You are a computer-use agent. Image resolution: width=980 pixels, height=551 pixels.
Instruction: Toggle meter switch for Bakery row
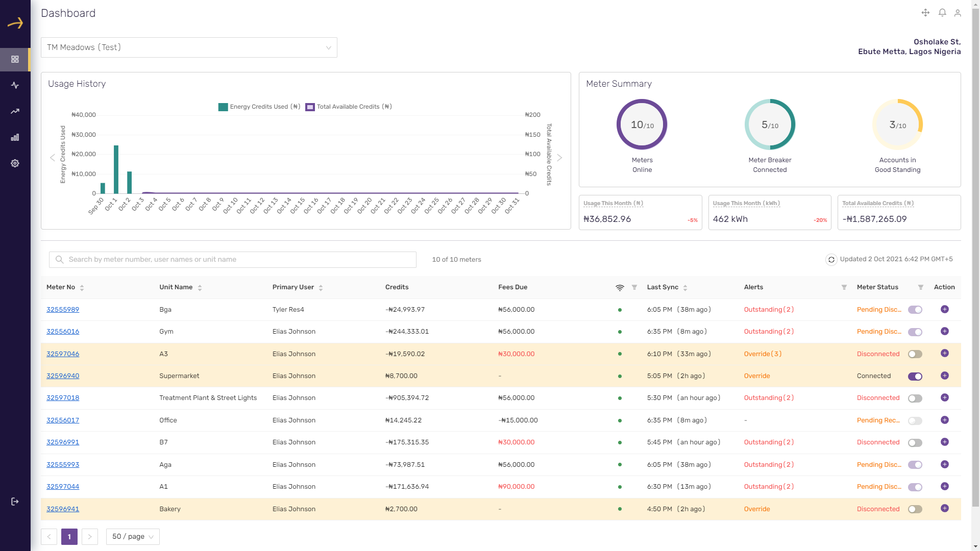tap(915, 509)
